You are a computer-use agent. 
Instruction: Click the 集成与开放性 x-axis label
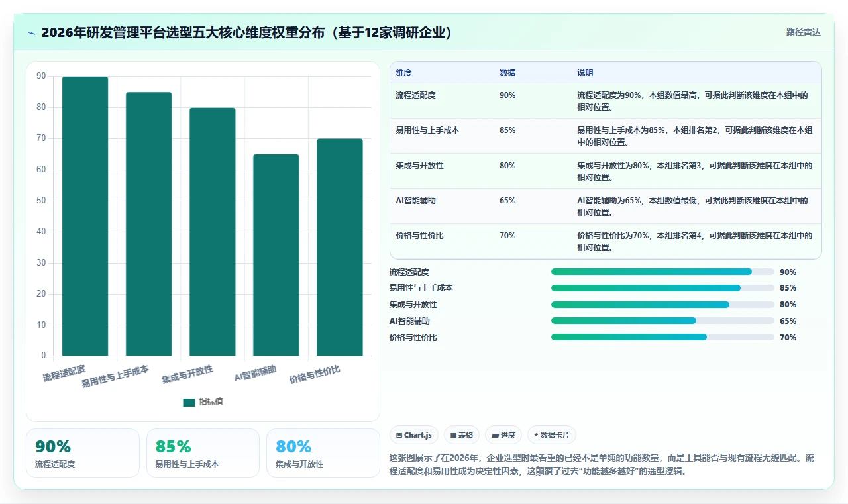(x=187, y=375)
